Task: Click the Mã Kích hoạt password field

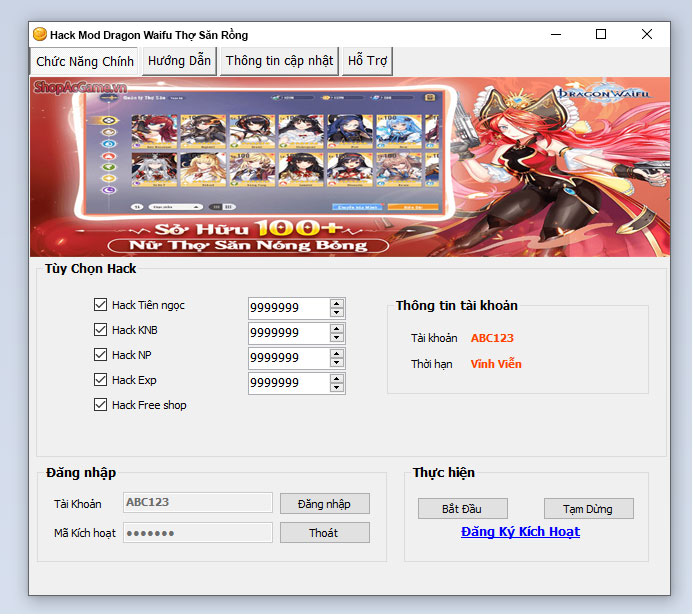Action: [x=198, y=533]
